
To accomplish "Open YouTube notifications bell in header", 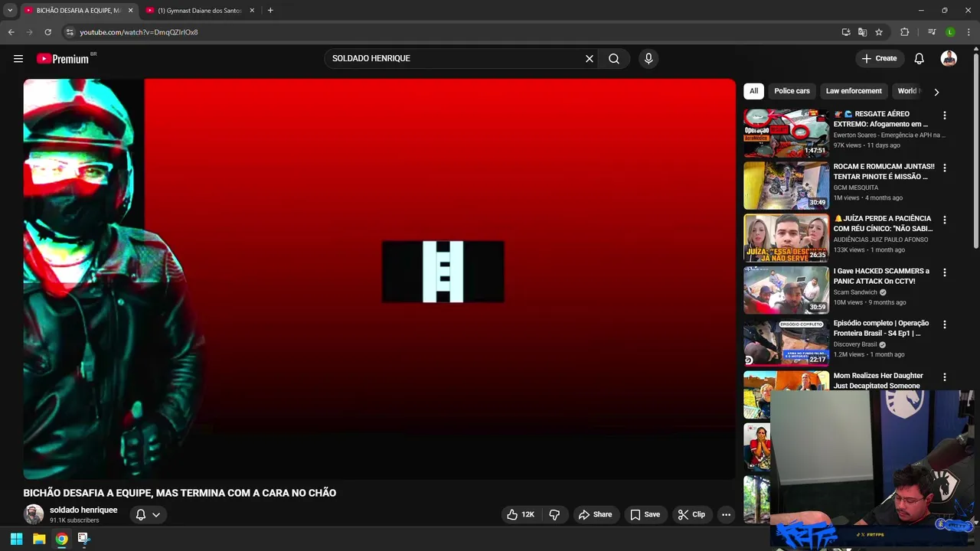I will [x=920, y=58].
